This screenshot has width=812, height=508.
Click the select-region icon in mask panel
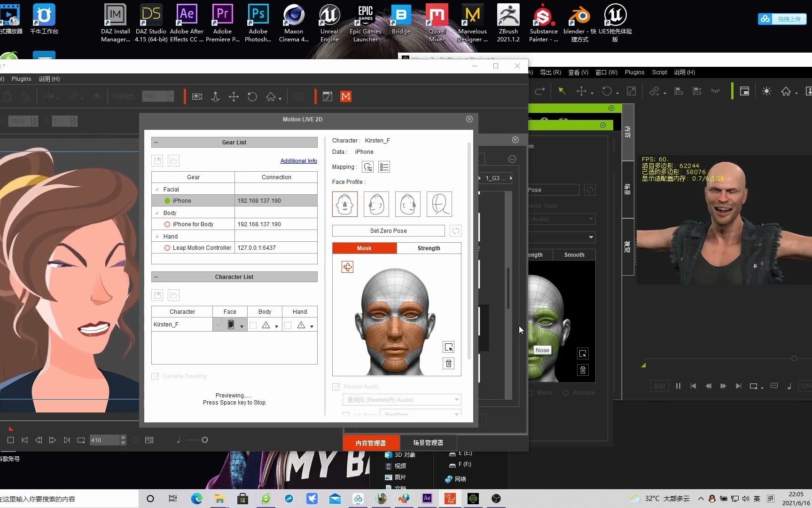tap(449, 347)
